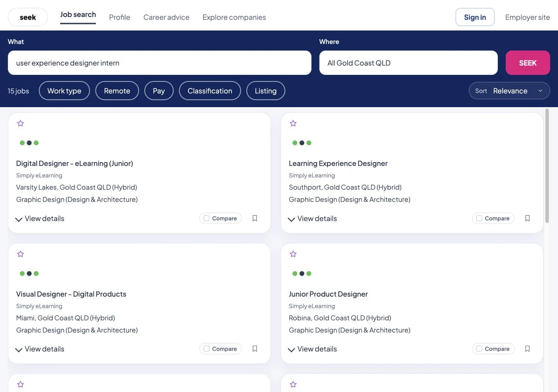The width and height of the screenshot is (558, 392).
Task: Focus the Where location field
Action: 408,63
